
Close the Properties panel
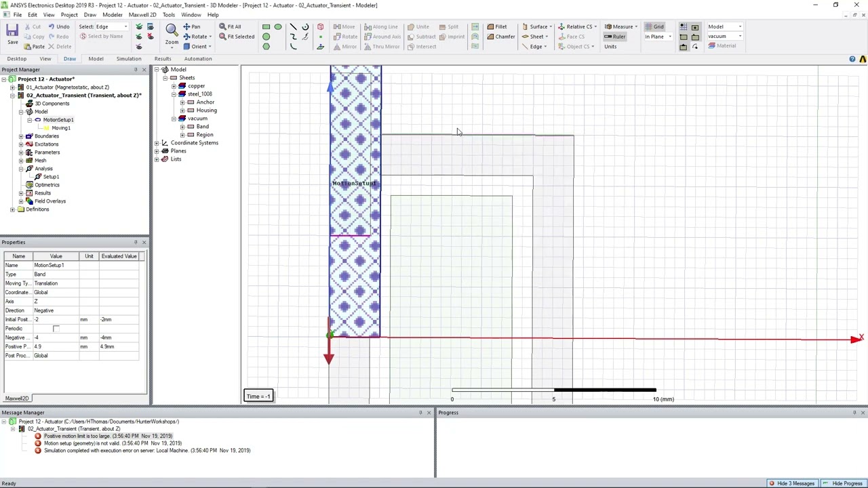144,242
